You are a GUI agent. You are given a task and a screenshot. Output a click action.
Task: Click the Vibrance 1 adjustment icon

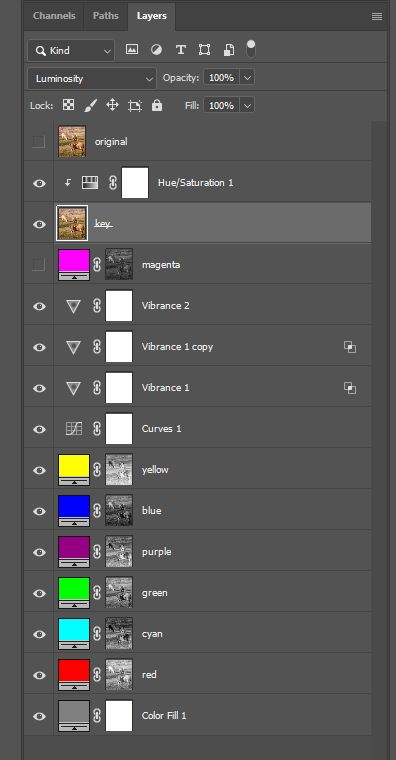click(73, 388)
